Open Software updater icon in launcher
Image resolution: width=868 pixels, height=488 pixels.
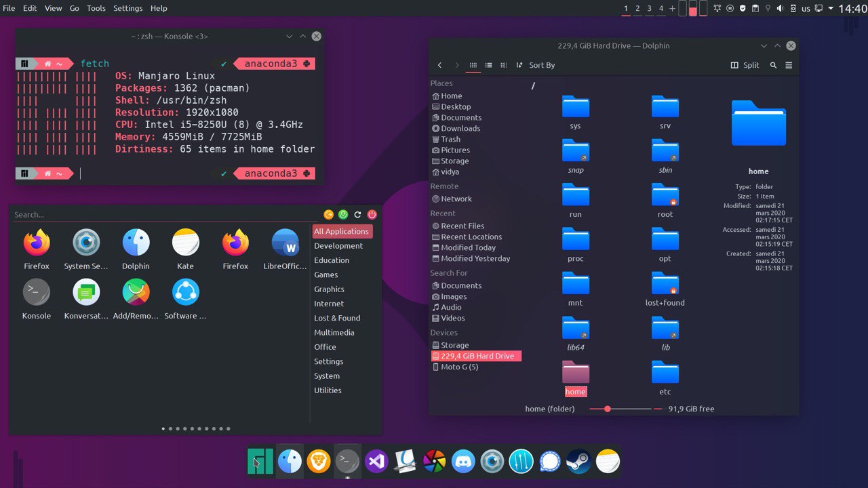click(x=185, y=292)
